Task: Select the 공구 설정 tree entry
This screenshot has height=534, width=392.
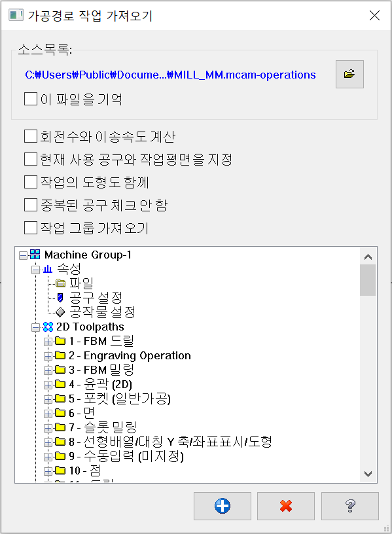Action: (96, 298)
